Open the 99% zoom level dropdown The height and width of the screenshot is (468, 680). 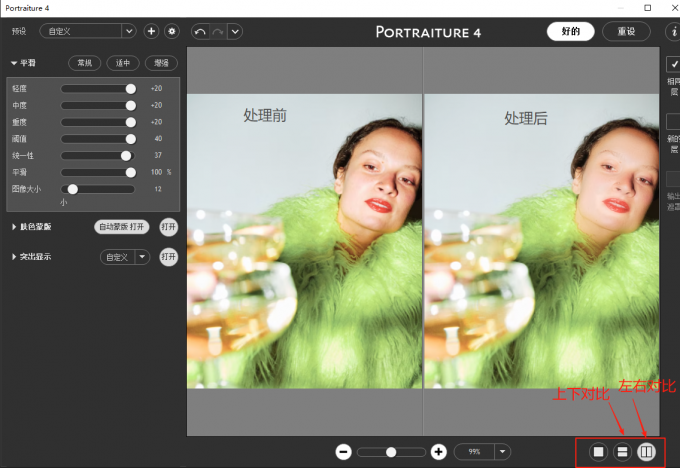tap(502, 452)
